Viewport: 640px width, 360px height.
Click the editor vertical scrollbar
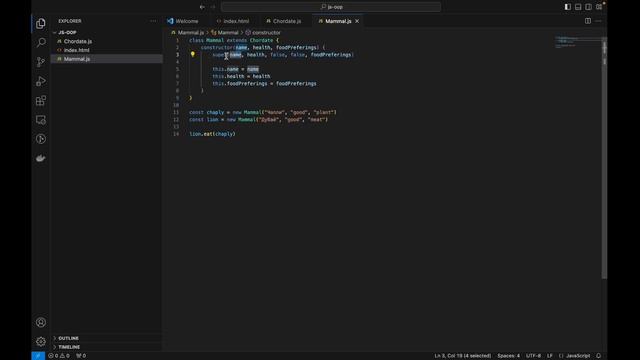click(x=604, y=158)
